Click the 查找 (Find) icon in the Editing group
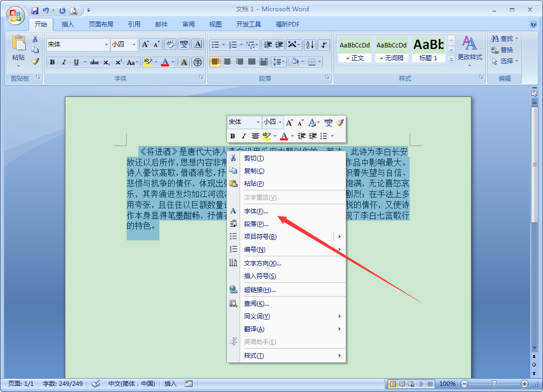Screen dimensions: 543x392 (x=502, y=38)
